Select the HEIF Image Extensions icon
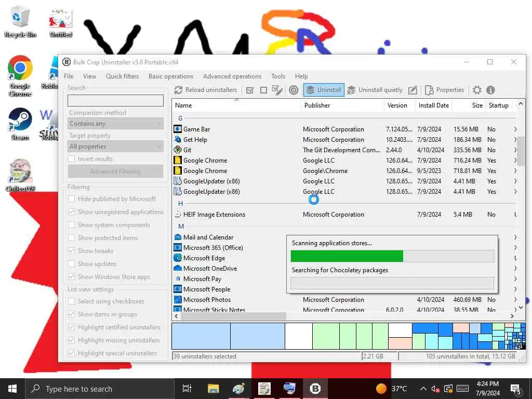Image resolution: width=532 pixels, height=399 pixels. [x=178, y=215]
